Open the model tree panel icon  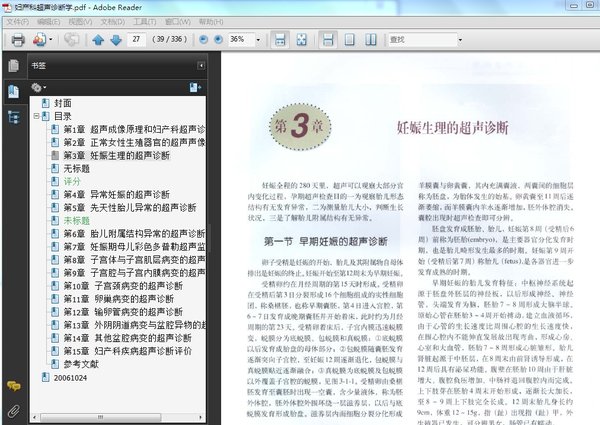pos(14,117)
